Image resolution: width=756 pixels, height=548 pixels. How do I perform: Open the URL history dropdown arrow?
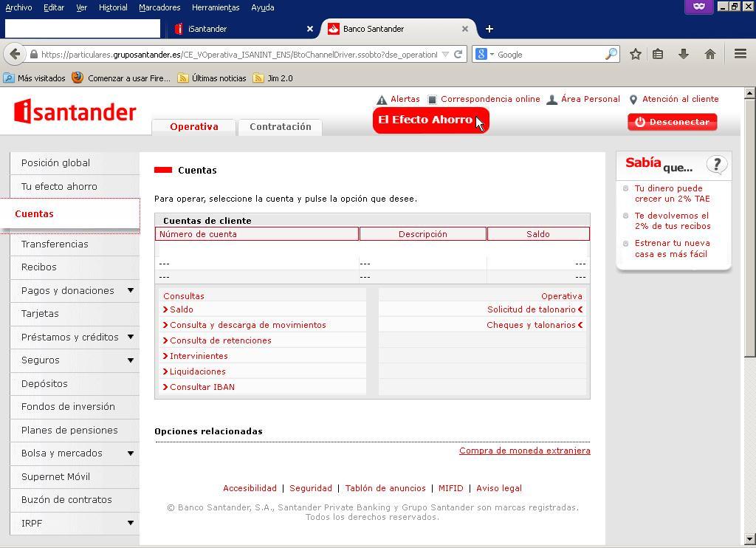point(445,55)
